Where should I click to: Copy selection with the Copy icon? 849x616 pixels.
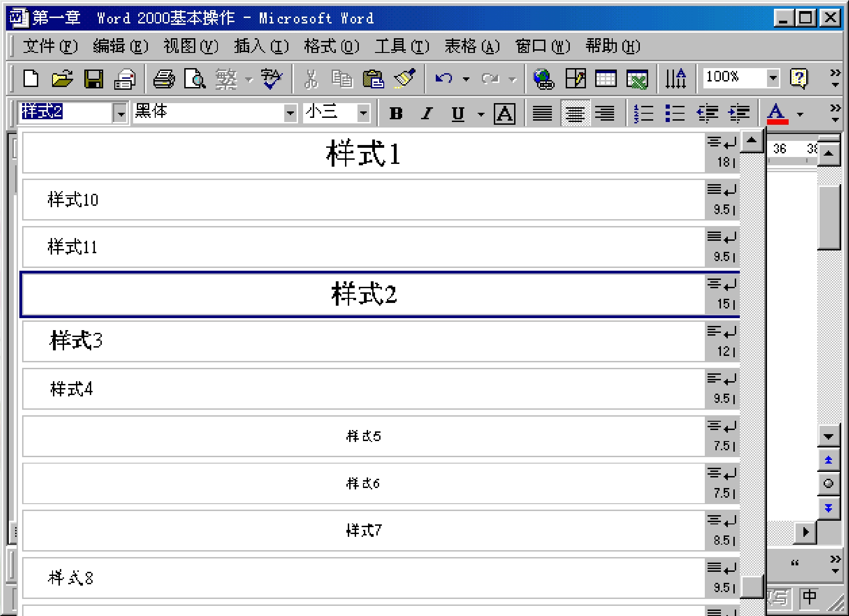[342, 79]
